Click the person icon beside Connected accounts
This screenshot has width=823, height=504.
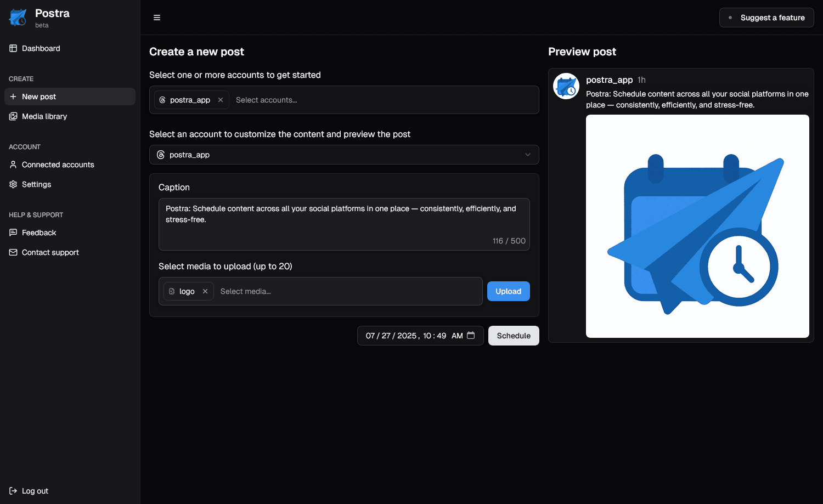tap(13, 165)
